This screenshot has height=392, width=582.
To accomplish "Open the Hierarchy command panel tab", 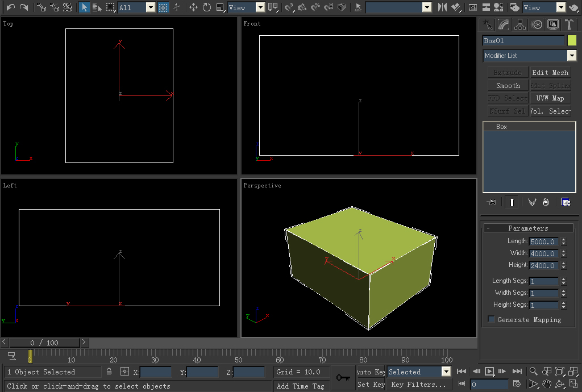I will coord(519,24).
